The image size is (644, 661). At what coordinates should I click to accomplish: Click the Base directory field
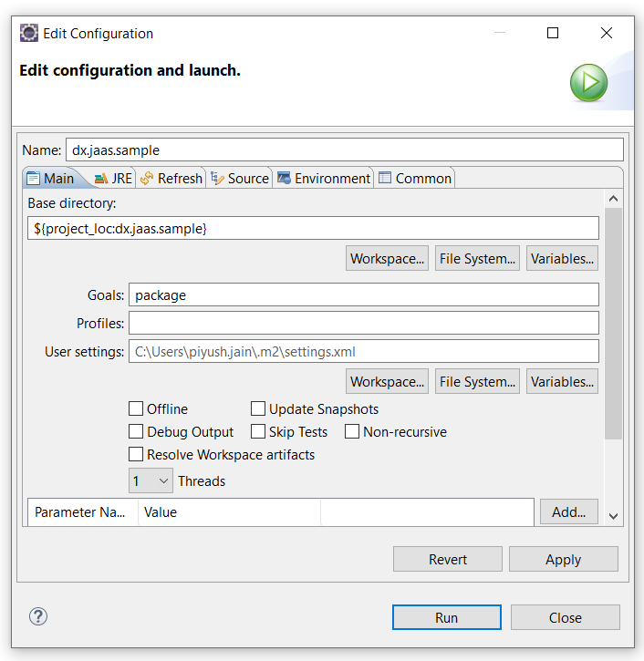tap(314, 228)
